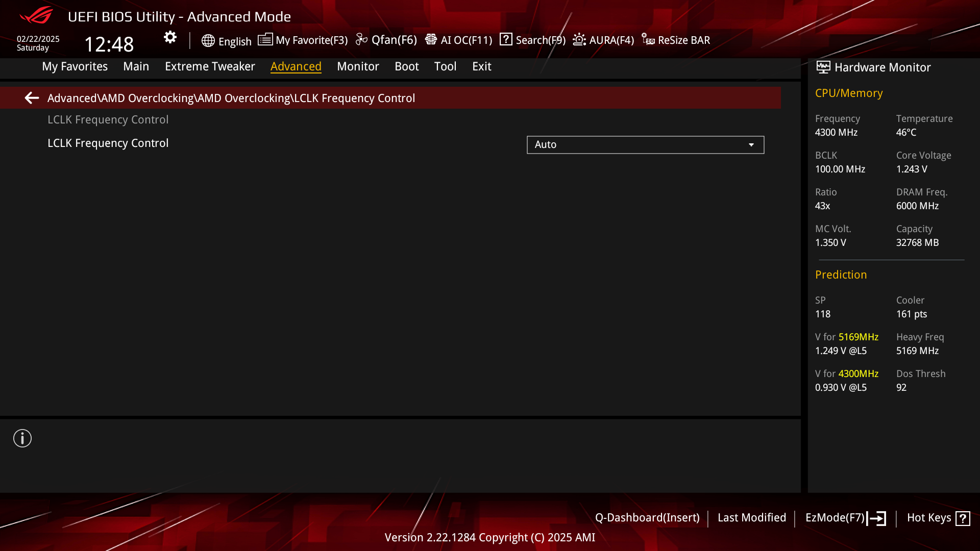Change language from English
This screenshot has width=980, height=551.
(235, 41)
